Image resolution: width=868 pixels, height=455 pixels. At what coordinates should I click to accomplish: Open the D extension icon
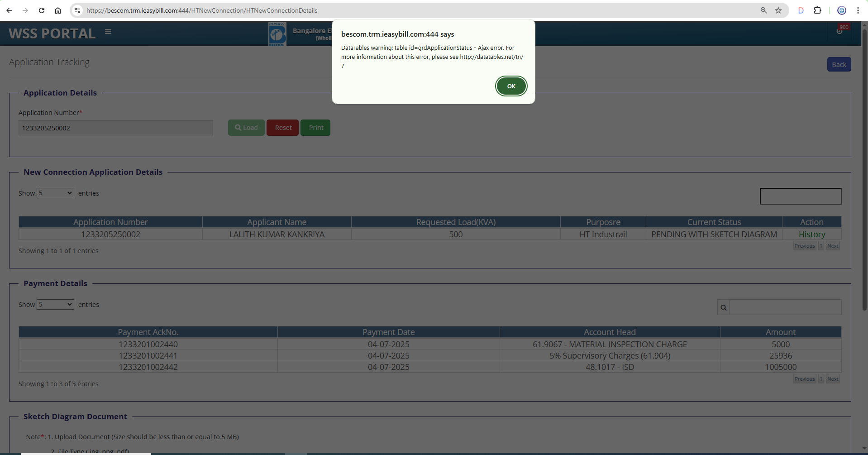(801, 10)
